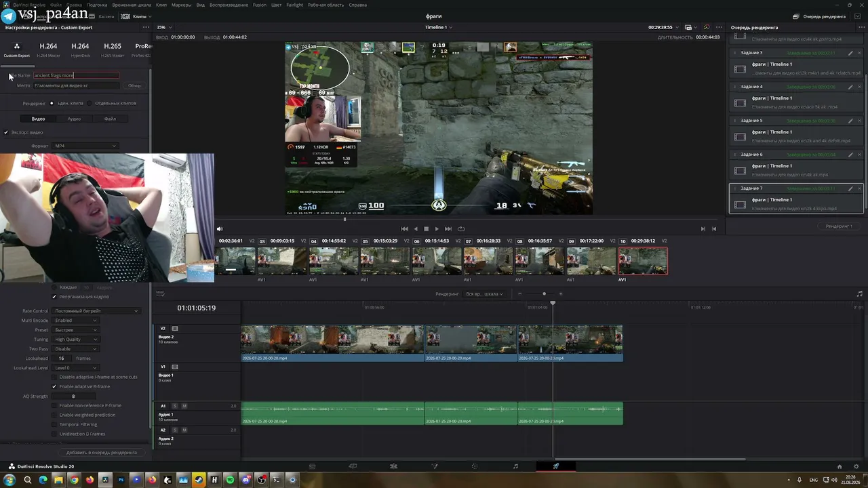The height and width of the screenshot is (488, 868).
Task: Open the Color page icon
Action: point(475,466)
